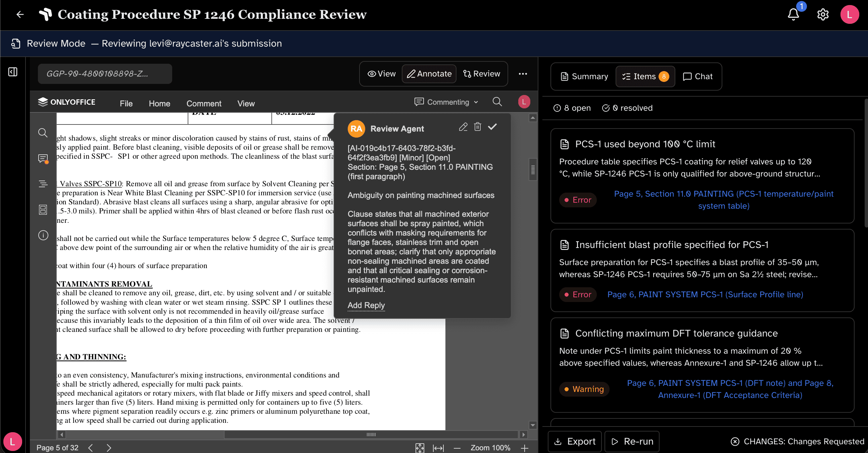Click the Export button
The height and width of the screenshot is (453, 868).
click(575, 441)
